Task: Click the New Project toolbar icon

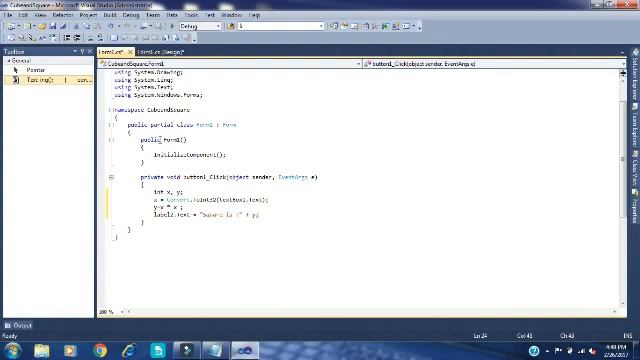Action: [11, 26]
